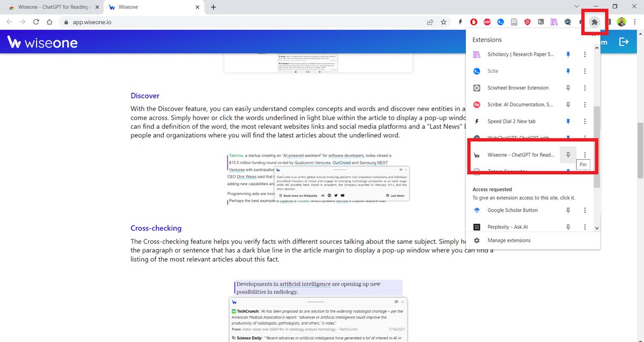Click the Discover section heading
Viewport: 644px width, 342px height.
tap(145, 96)
